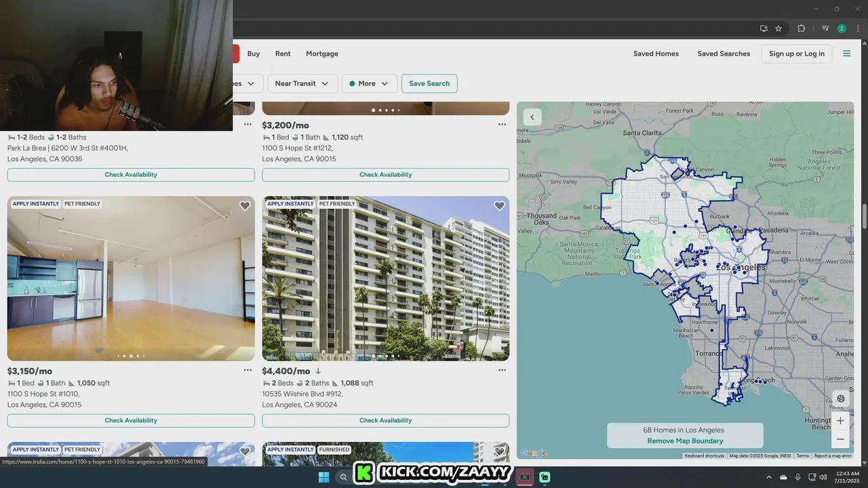Viewport: 868px width, 488px height.
Task: Open Chrome three-dot menu
Action: click(858, 28)
